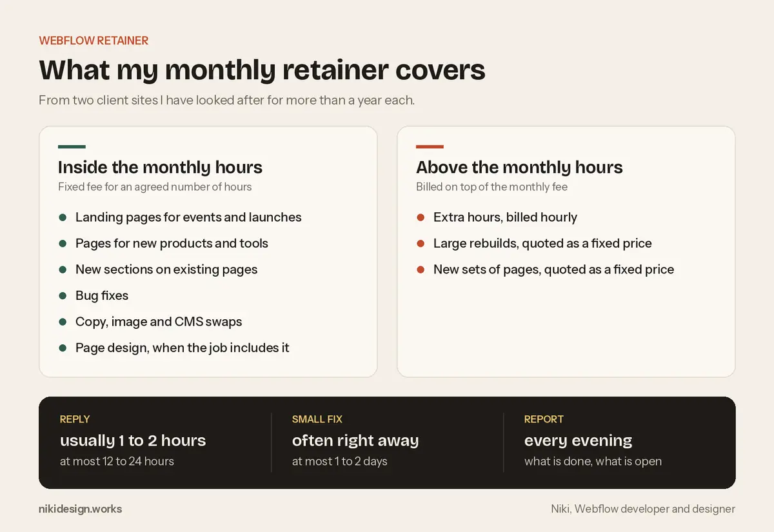Click 'Fixed fee for an agreed number of hours'
The image size is (774, 532).
(155, 187)
